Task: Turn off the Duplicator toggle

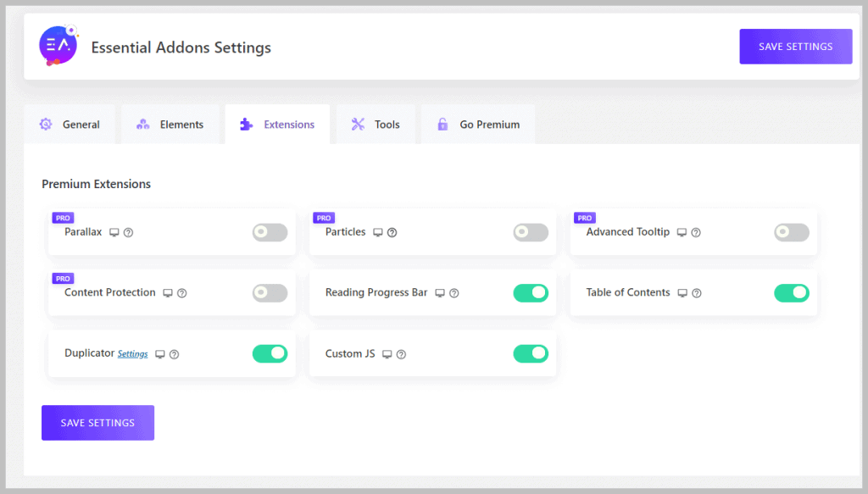Action: (270, 353)
